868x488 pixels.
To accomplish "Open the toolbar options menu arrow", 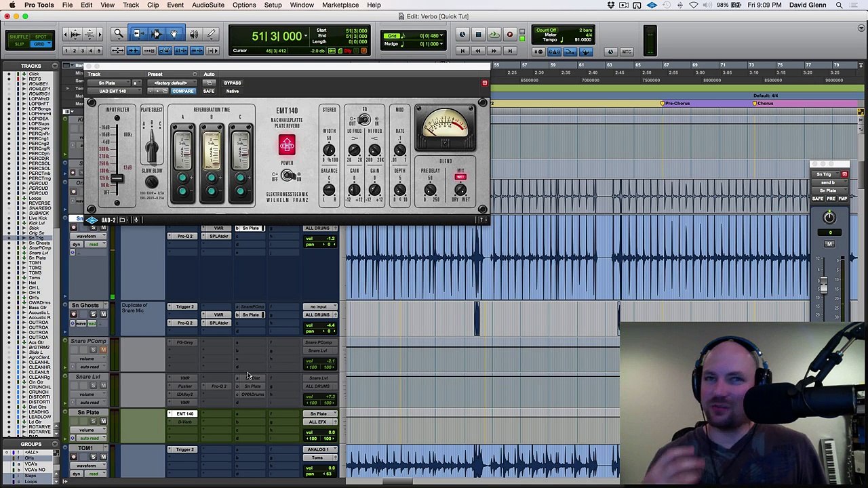I will (861, 28).
